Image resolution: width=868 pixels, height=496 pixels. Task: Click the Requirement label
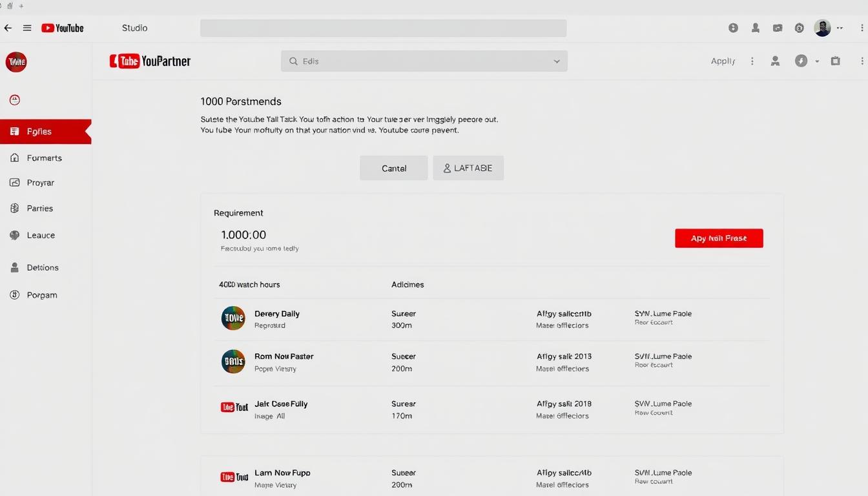tap(238, 213)
